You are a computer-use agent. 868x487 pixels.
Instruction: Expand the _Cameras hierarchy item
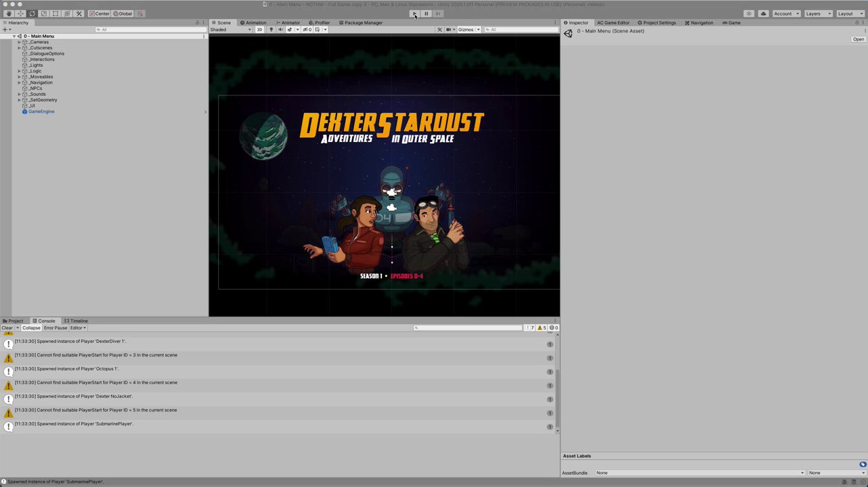[x=19, y=42]
